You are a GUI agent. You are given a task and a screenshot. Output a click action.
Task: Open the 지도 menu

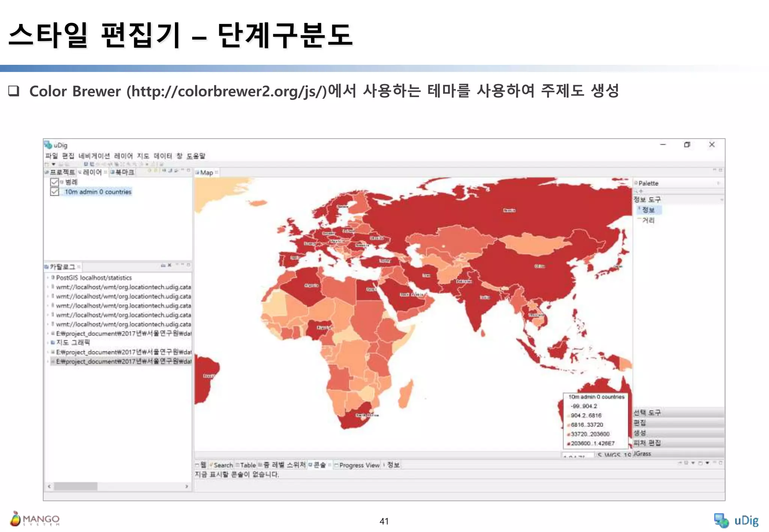[x=143, y=156]
